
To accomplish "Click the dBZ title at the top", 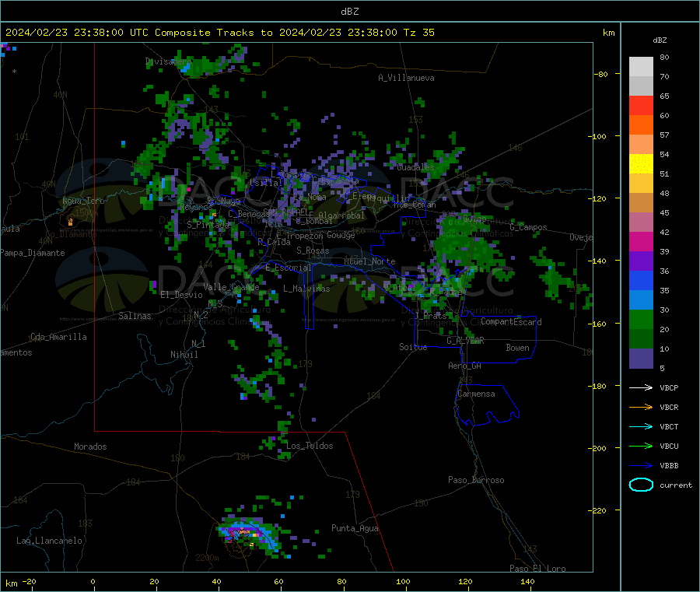I will (x=349, y=12).
